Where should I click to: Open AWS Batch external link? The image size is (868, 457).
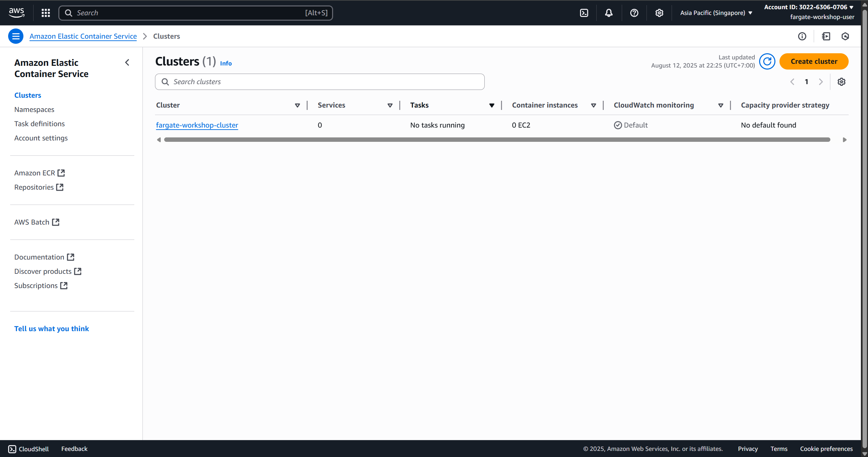(37, 222)
